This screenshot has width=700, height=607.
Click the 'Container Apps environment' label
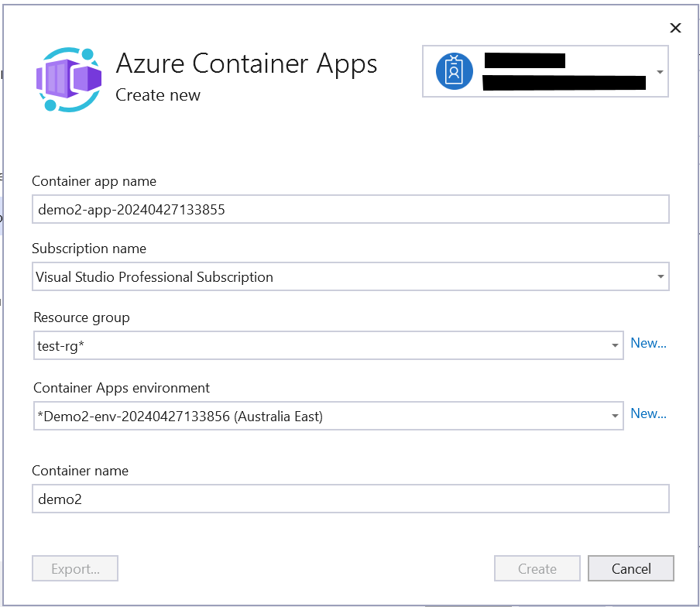point(122,388)
